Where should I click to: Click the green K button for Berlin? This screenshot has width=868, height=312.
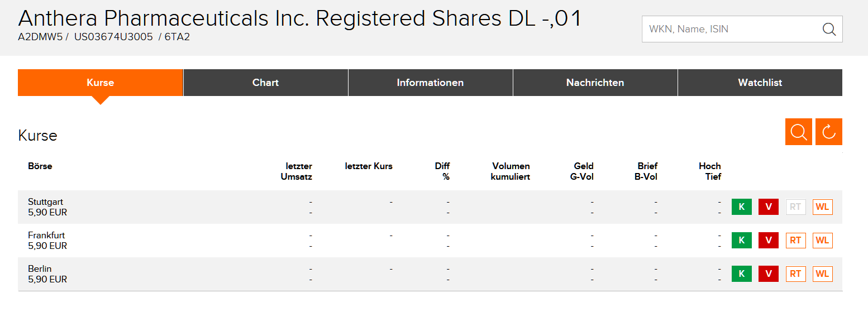pyautogui.click(x=742, y=274)
